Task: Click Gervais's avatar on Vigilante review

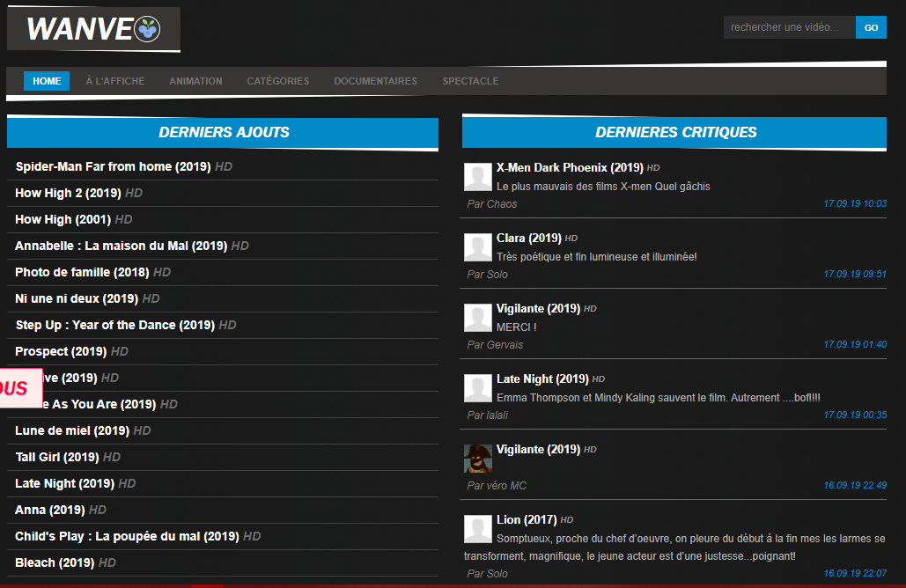Action: click(x=478, y=318)
